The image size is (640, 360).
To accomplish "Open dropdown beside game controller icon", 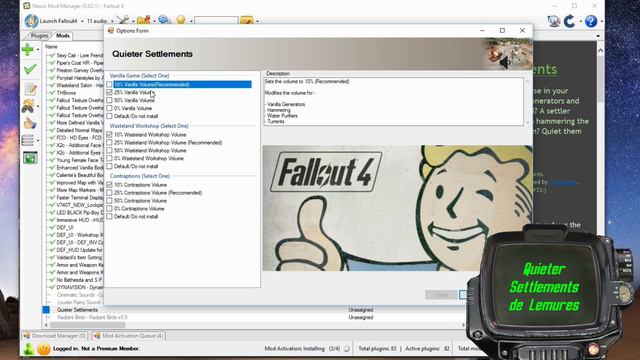I will coord(38,107).
